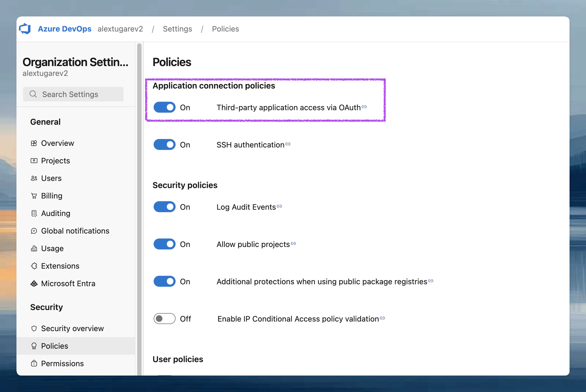Click the Global notifications entry
The image size is (586, 392).
click(x=75, y=231)
